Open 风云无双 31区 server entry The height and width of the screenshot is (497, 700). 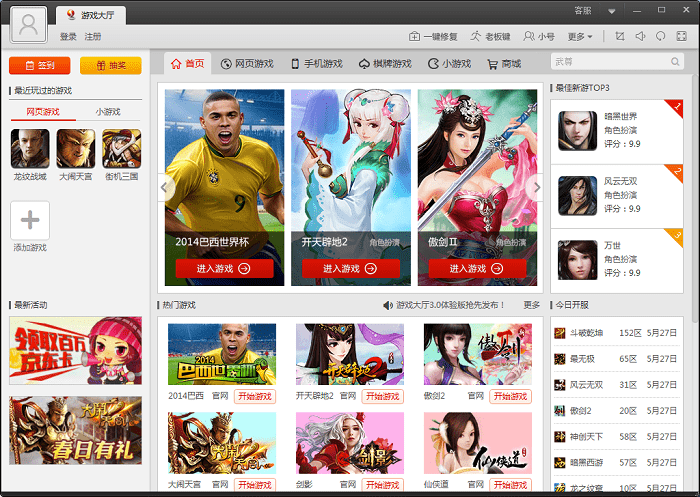(616, 385)
